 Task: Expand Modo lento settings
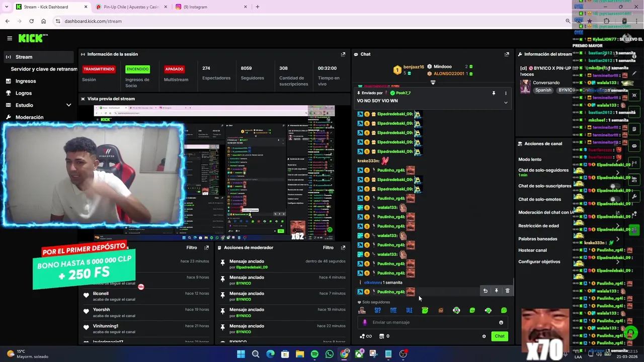pyautogui.click(x=617, y=159)
